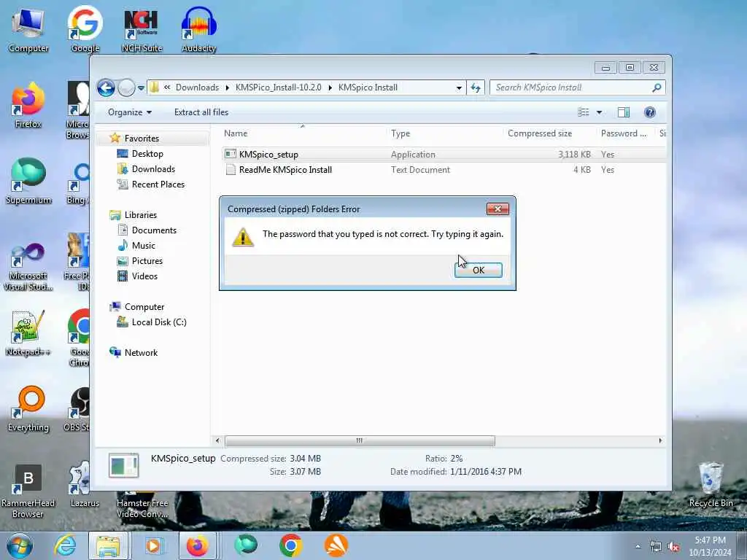Click the taskbar clock showing 5:47 PM
Screen dimensions: 747x560
(x=710, y=546)
